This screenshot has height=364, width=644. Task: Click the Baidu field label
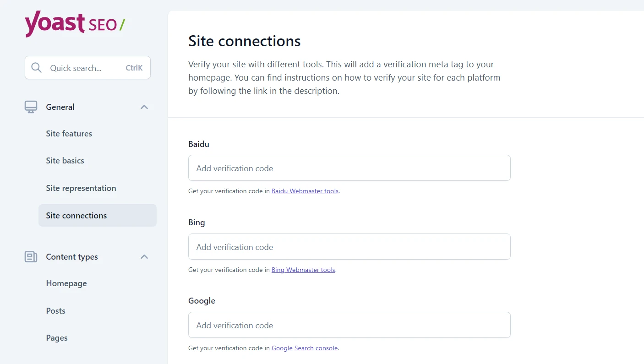tap(199, 144)
